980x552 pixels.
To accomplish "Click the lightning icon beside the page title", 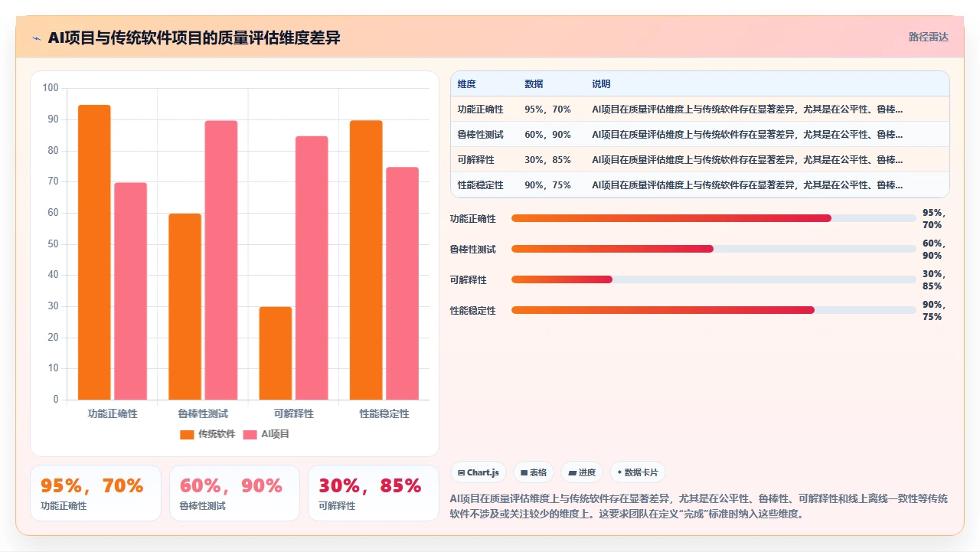I will coord(36,38).
